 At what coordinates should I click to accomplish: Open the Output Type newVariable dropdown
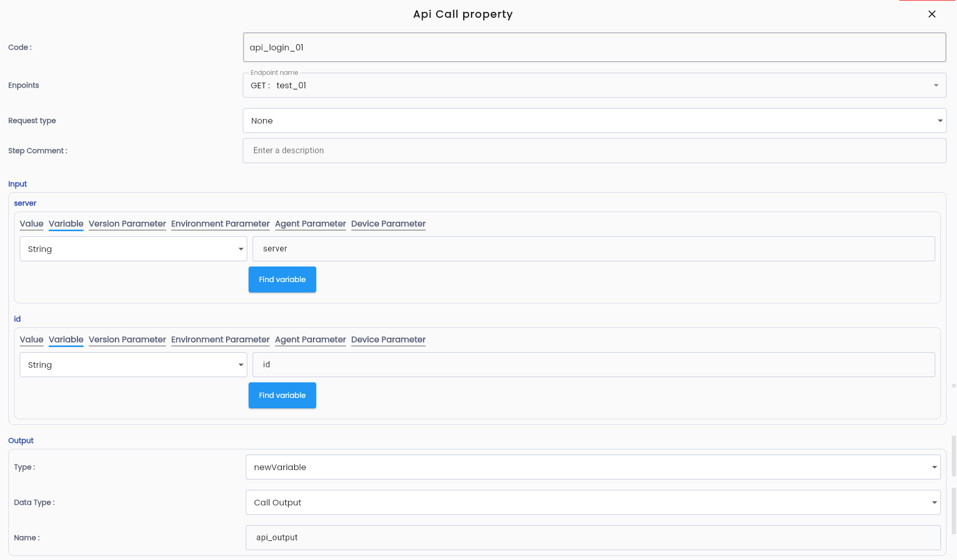(x=593, y=467)
